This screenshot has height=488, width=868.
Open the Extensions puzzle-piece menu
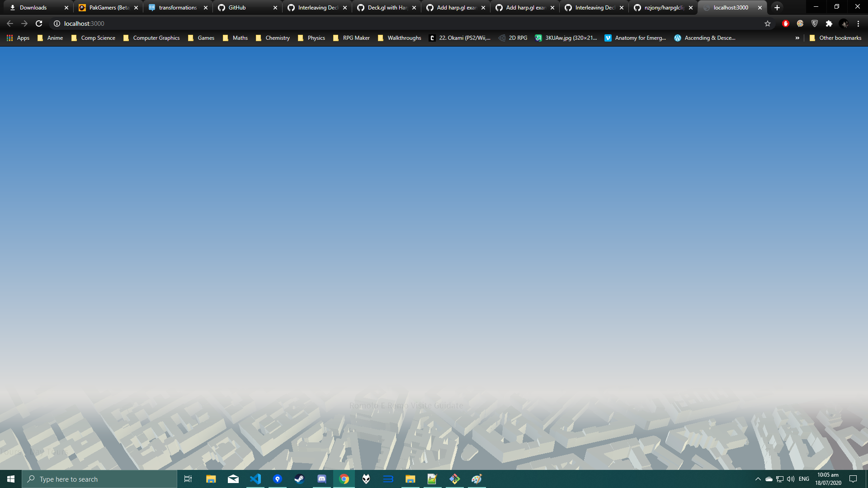click(829, 23)
